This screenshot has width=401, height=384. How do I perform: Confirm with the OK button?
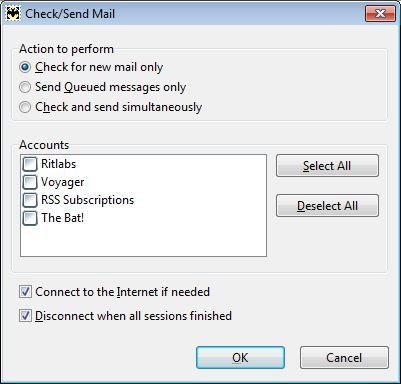coord(240,358)
